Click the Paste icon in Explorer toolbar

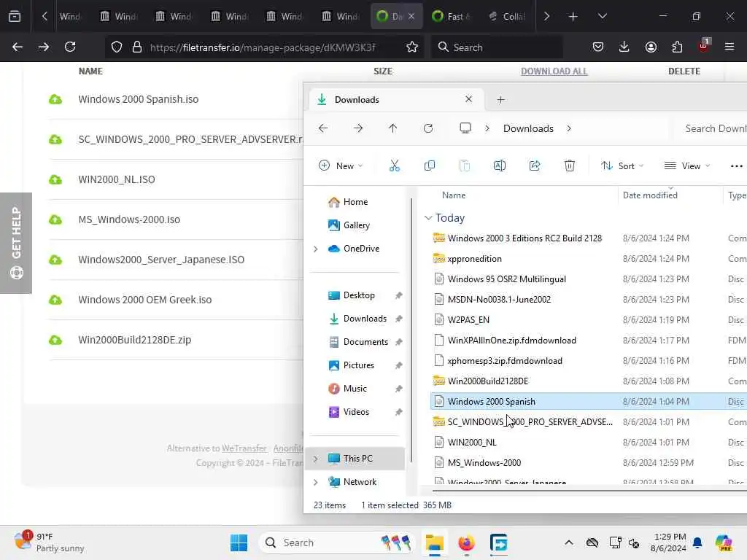coord(465,166)
